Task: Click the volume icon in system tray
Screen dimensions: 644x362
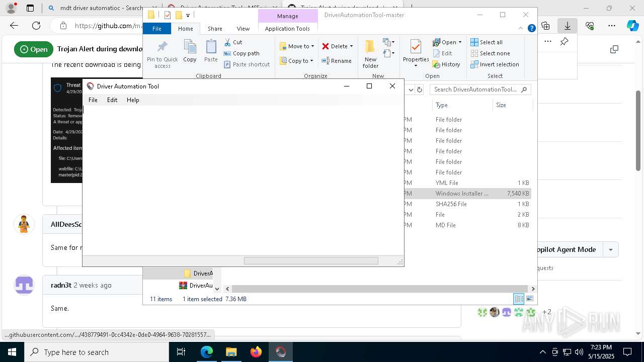Action: click(579, 352)
